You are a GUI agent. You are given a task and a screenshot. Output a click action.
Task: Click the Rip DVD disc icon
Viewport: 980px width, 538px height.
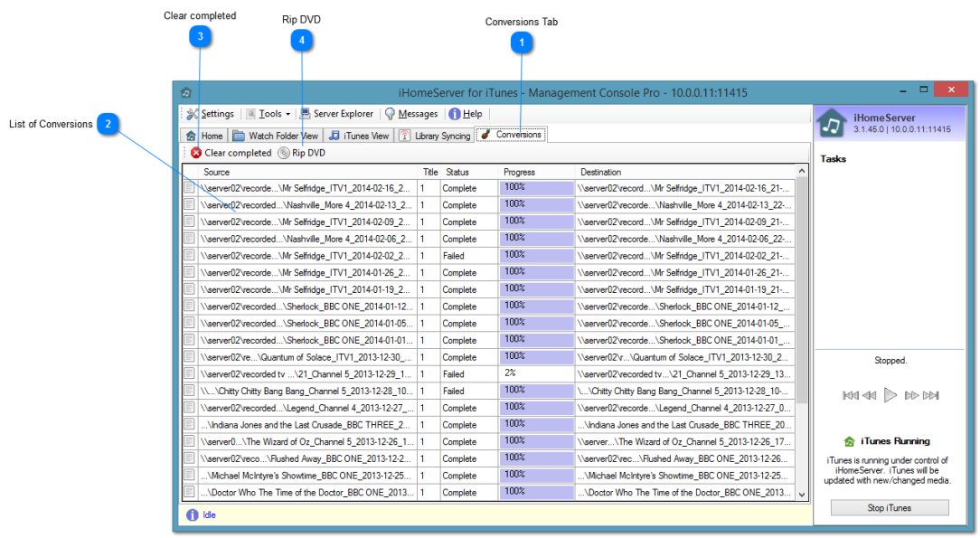pyautogui.click(x=284, y=153)
